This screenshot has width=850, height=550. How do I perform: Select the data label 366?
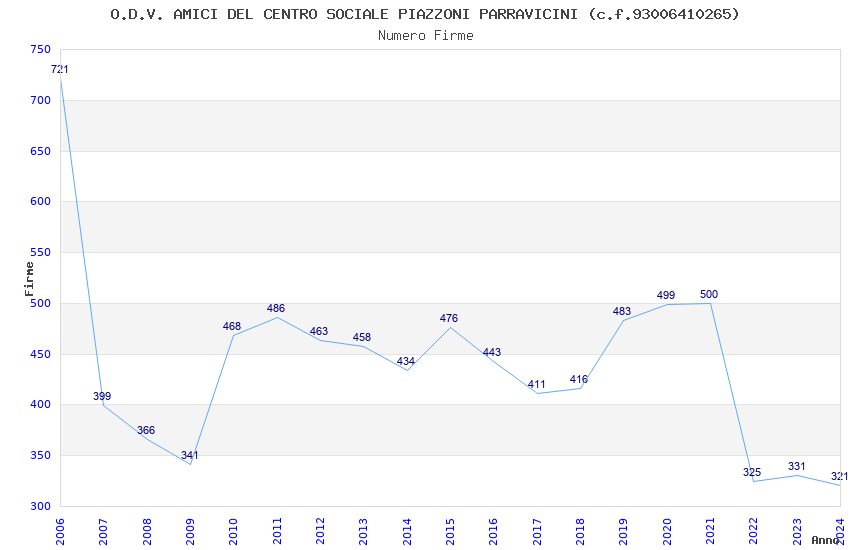click(146, 430)
